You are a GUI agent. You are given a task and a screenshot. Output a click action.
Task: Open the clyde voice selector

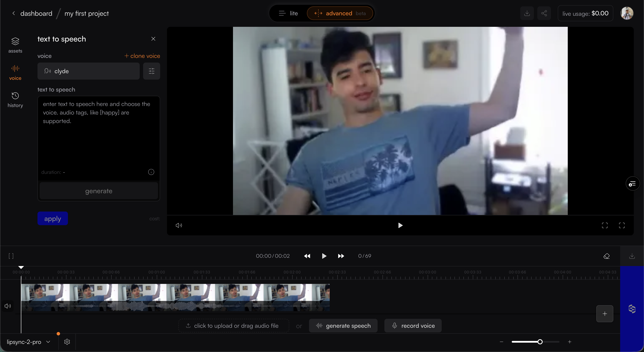tap(89, 71)
